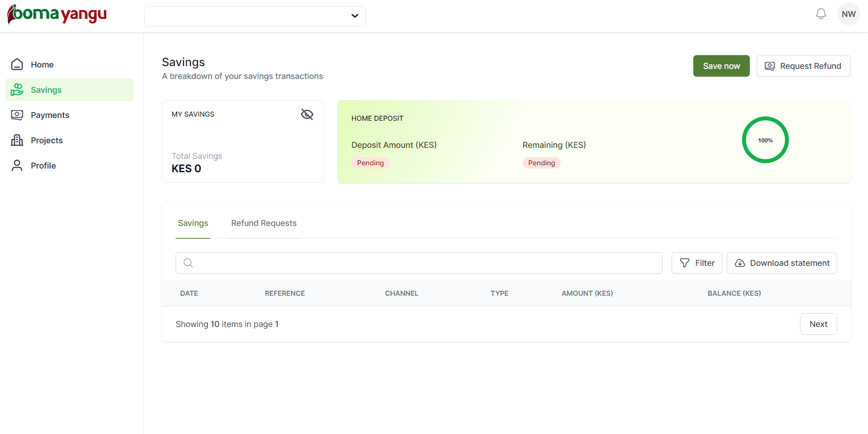Image resolution: width=868 pixels, height=434 pixels.
Task: Select the Savings tab
Action: click(x=193, y=223)
